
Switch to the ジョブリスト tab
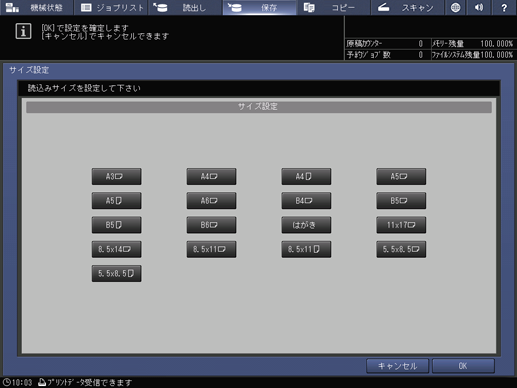click(111, 7)
